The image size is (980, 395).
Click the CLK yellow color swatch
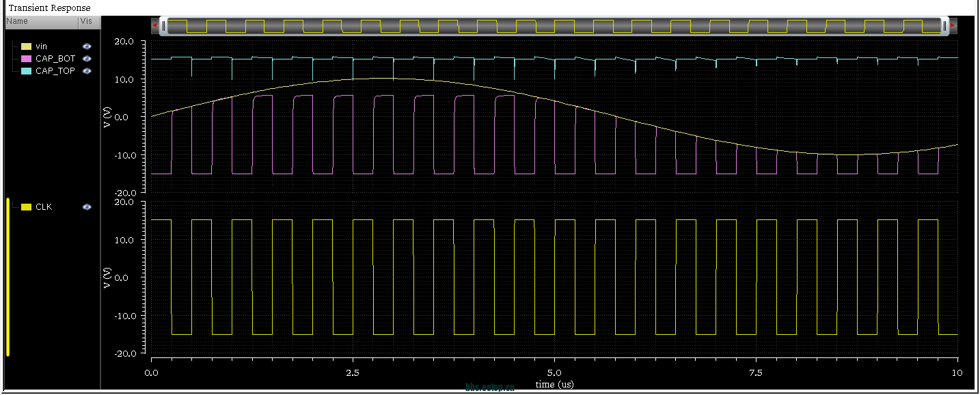26,207
